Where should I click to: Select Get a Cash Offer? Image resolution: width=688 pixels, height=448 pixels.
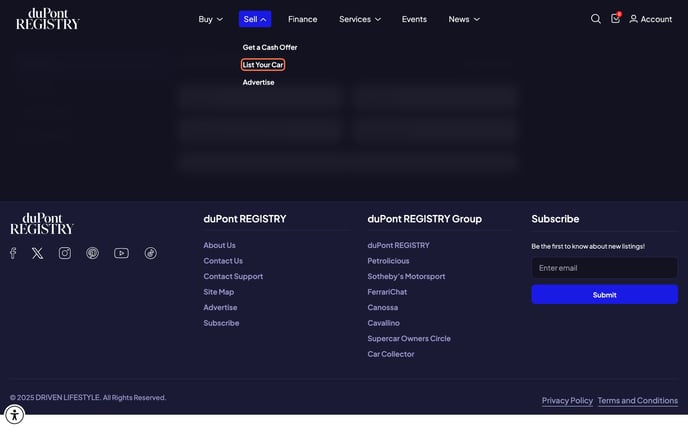click(x=270, y=47)
